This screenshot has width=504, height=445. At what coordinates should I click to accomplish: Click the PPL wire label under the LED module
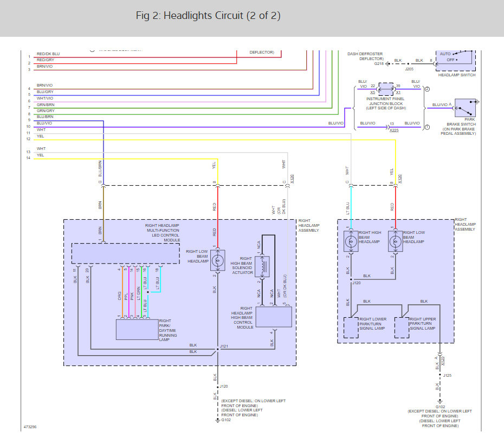coord(126,296)
